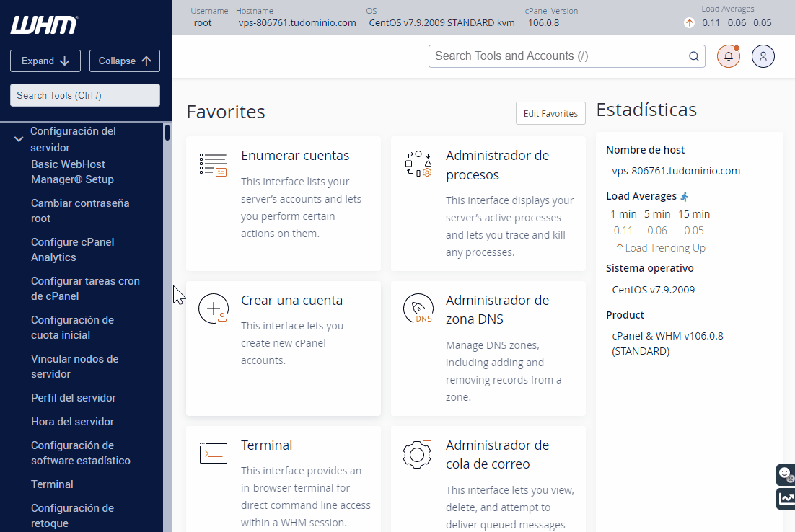Open Configuración de cuota inicial
This screenshot has width=795, height=532.
pyautogui.click(x=73, y=328)
